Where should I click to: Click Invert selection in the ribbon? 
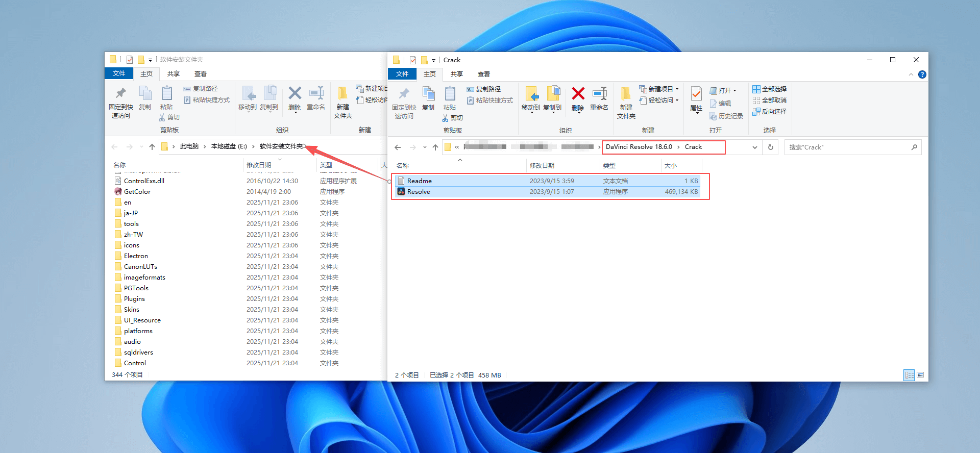pyautogui.click(x=770, y=112)
